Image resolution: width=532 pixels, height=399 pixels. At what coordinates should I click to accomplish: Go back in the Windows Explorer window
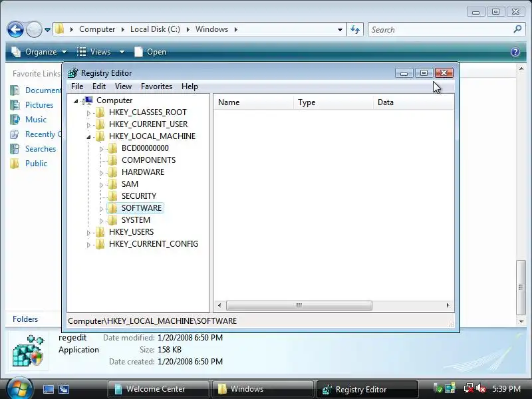coord(15,29)
